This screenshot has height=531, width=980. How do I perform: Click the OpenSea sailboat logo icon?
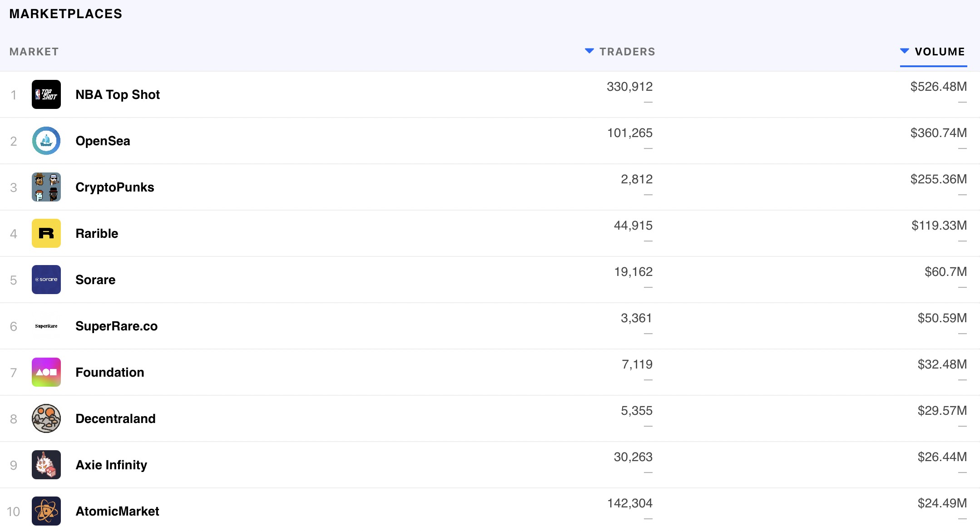46,141
